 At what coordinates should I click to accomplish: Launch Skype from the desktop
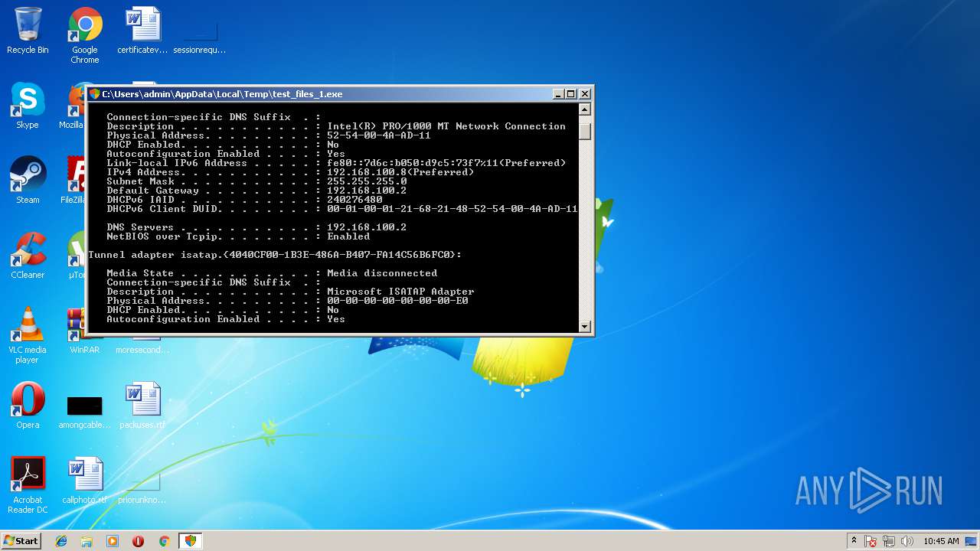click(x=28, y=106)
